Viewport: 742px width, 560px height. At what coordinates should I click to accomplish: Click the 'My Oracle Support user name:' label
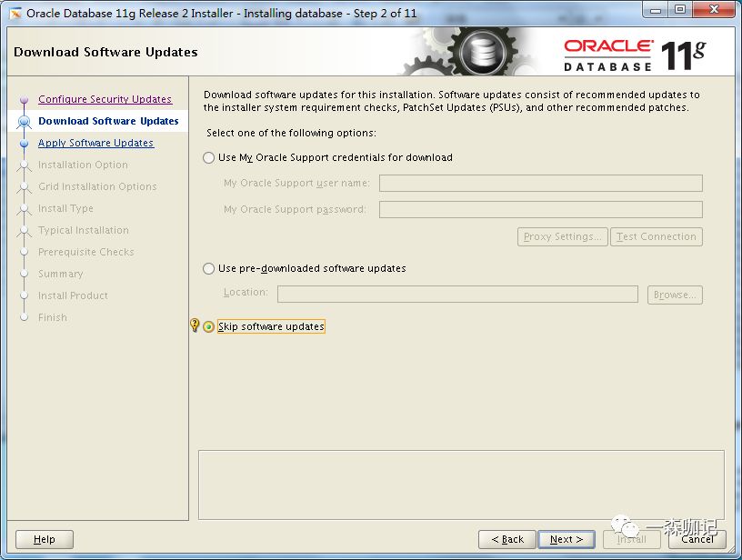point(296,183)
